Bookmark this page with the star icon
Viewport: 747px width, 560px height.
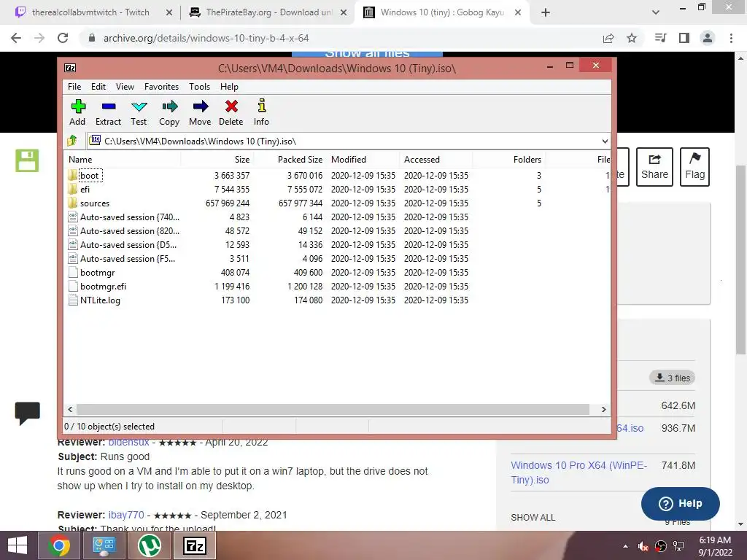[x=632, y=38]
